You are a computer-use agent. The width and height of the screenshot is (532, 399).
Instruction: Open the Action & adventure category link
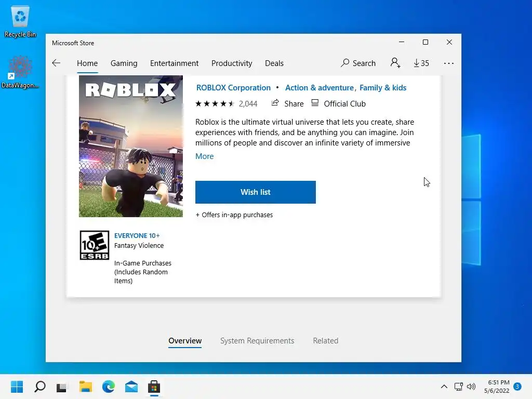[x=320, y=88]
